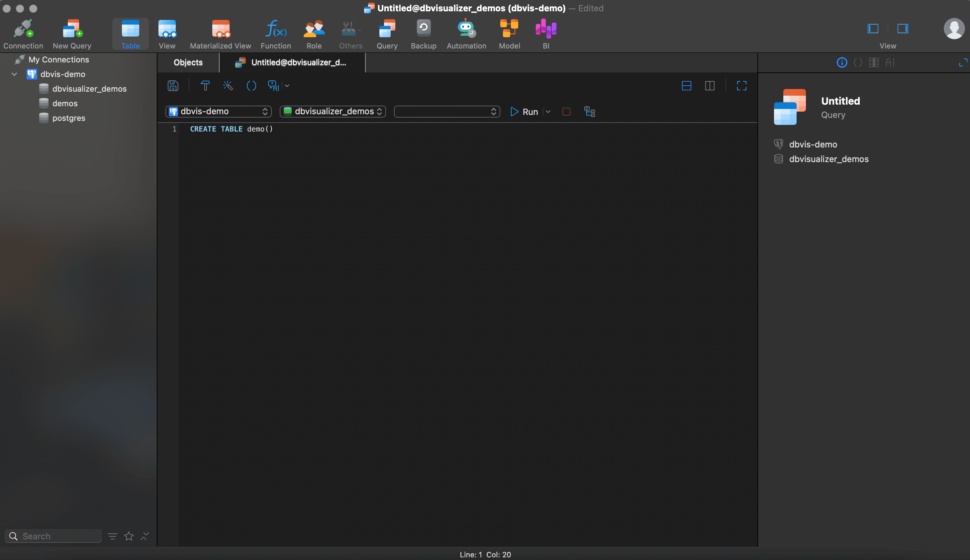Open the dbvisualizer_demos database dropdown
Image resolution: width=970 pixels, height=560 pixels.
pyautogui.click(x=333, y=112)
